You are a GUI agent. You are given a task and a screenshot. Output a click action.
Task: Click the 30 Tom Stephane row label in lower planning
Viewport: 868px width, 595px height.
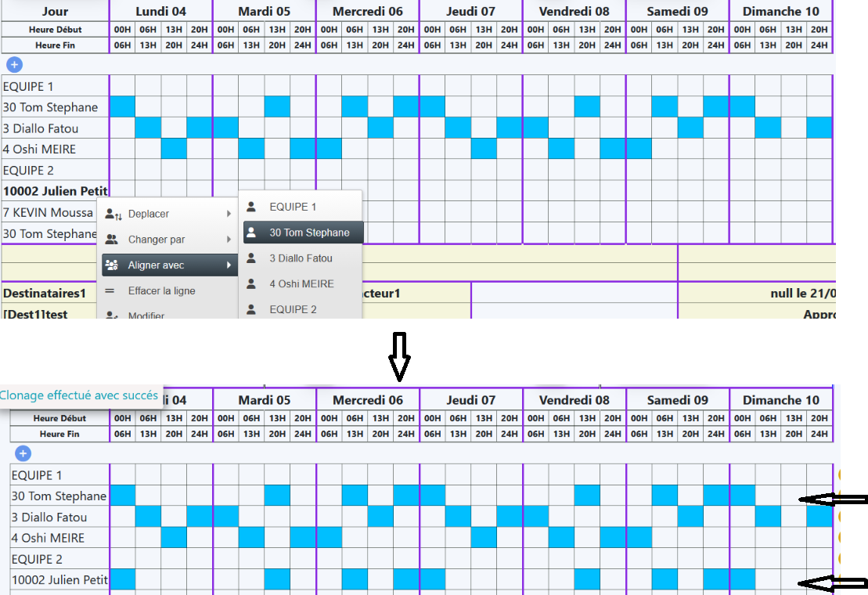tap(59, 496)
